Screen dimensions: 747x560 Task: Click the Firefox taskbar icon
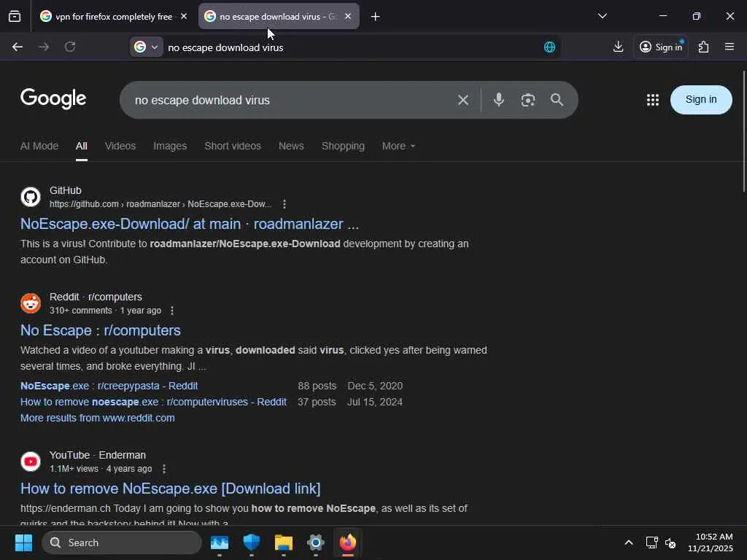click(x=348, y=542)
